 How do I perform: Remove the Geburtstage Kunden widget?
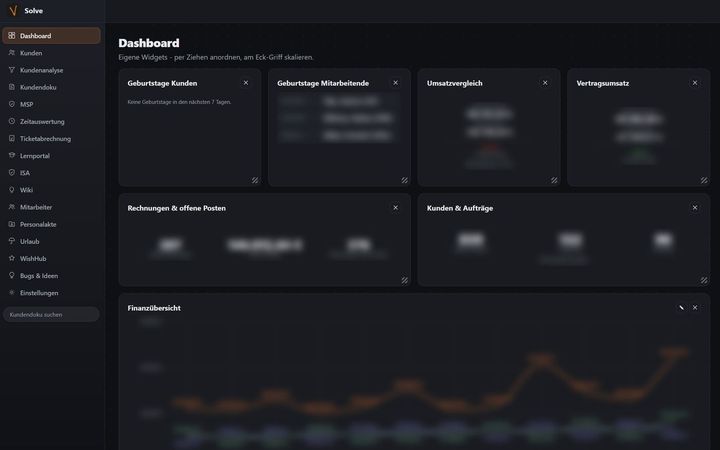click(246, 83)
